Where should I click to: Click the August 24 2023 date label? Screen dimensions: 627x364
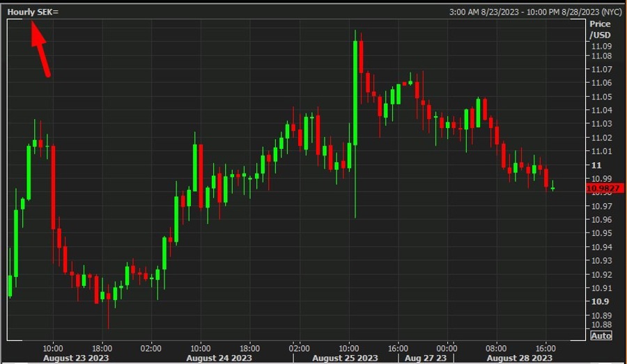(x=219, y=358)
